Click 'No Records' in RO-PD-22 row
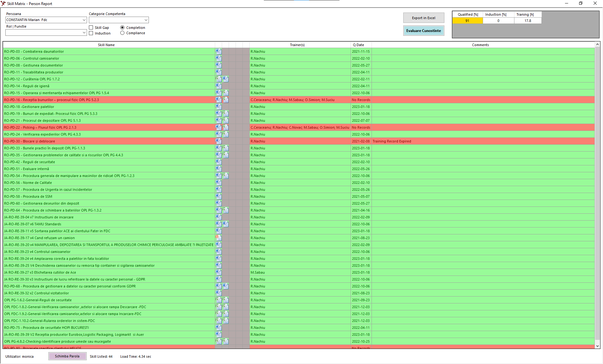The width and height of the screenshot is (603, 364). (x=361, y=127)
